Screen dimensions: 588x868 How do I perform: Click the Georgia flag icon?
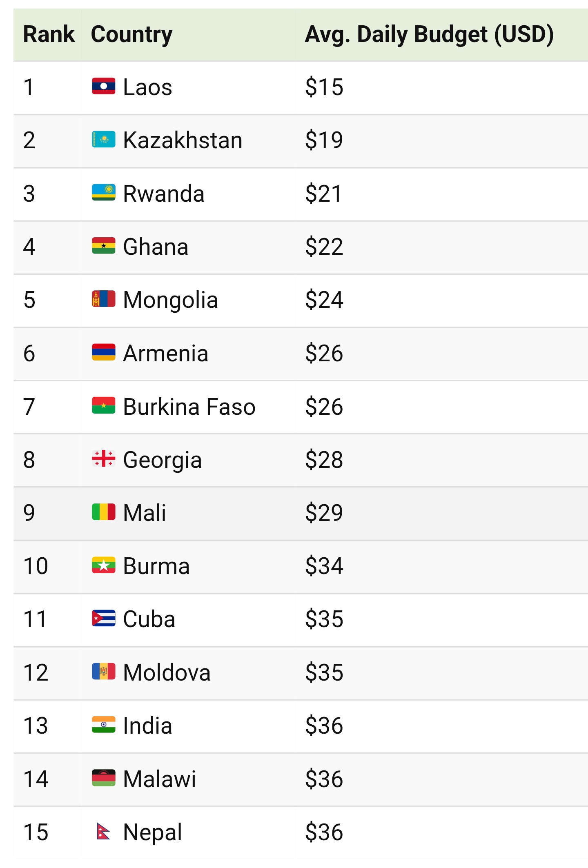[103, 459]
